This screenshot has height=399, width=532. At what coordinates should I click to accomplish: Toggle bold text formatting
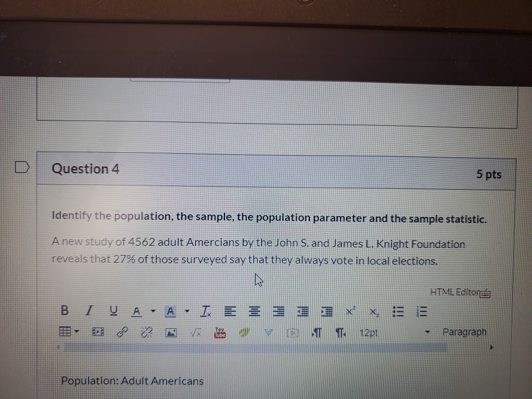pyautogui.click(x=64, y=311)
